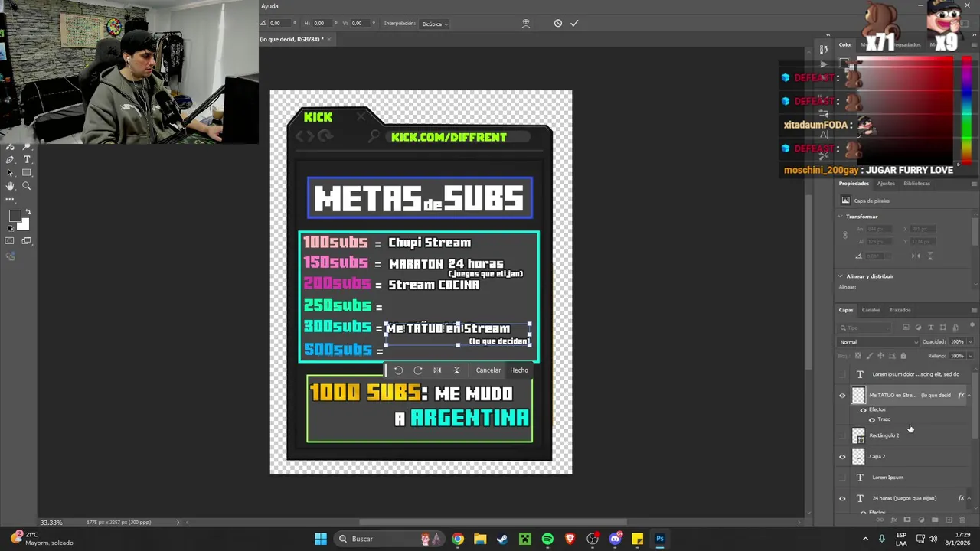
Task: Lock position move icon in Layers
Action: [880, 356]
